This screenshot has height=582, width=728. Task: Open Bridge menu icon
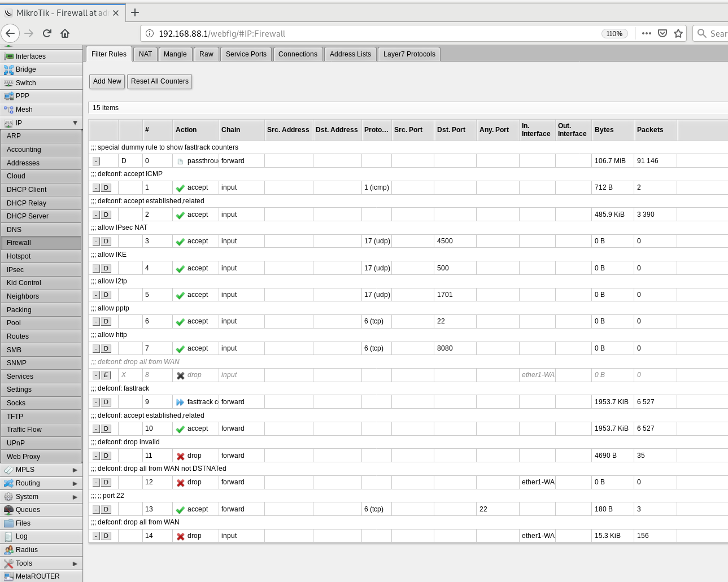tap(8, 70)
